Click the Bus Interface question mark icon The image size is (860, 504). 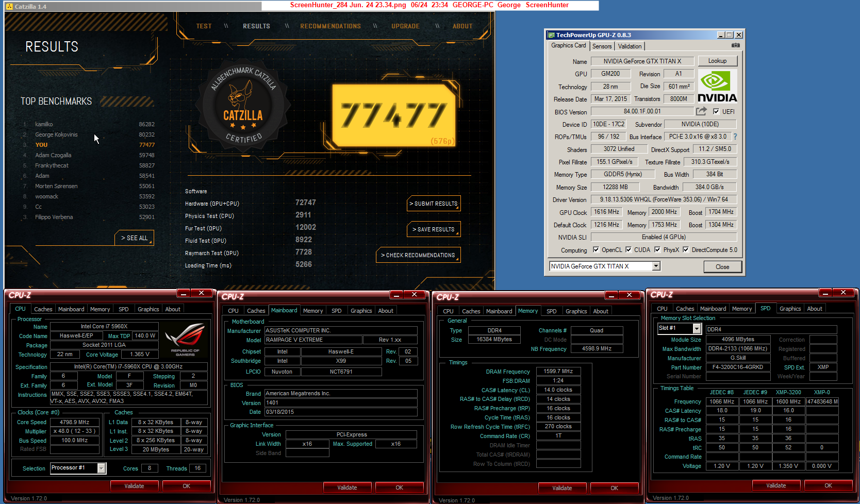(x=735, y=137)
